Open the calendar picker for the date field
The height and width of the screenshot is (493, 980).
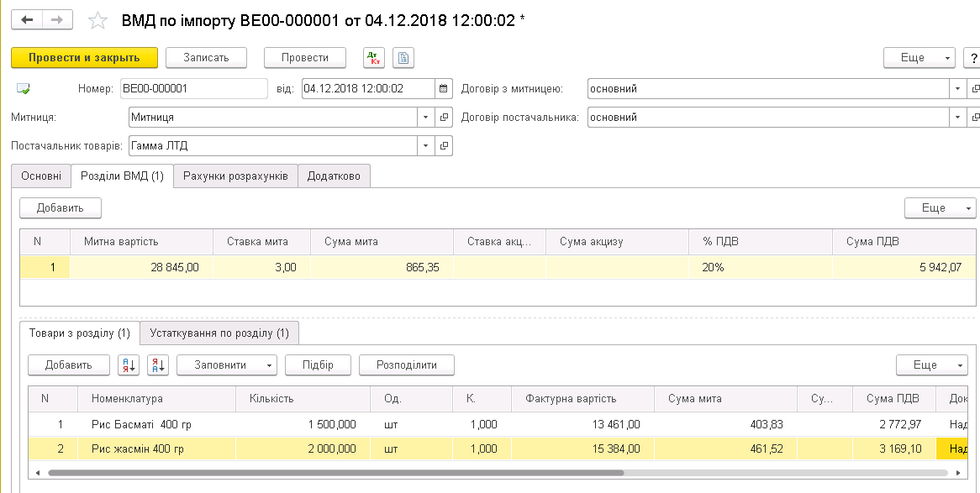[x=443, y=89]
